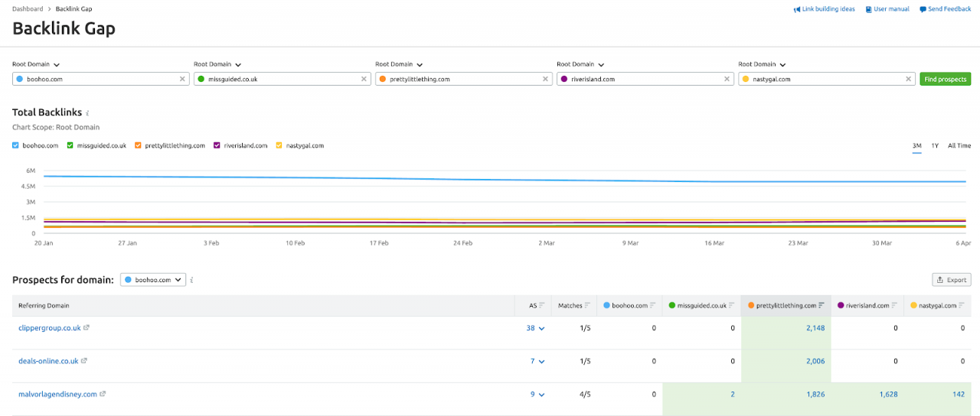Click 1,628 riverisland backlinks value
Image resolution: width=980 pixels, height=416 pixels.
tap(888, 395)
